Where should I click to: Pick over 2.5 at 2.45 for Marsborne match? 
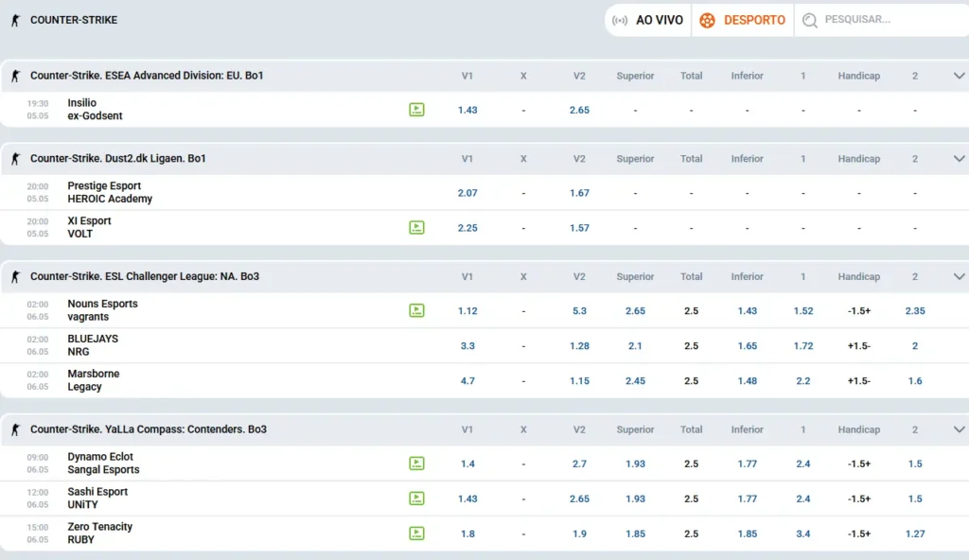635,381
